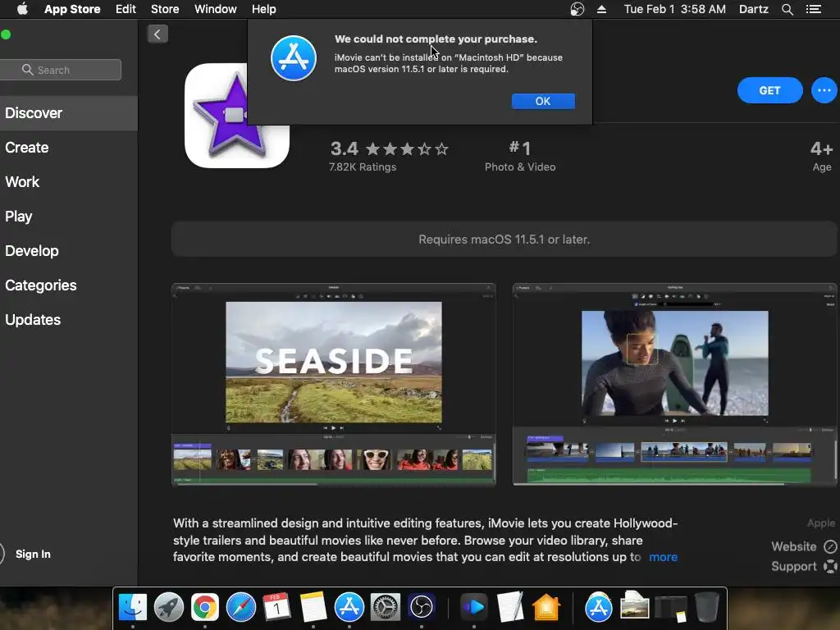840x630 pixels.
Task: Open System Preferences gear in the Dock
Action: [386, 608]
